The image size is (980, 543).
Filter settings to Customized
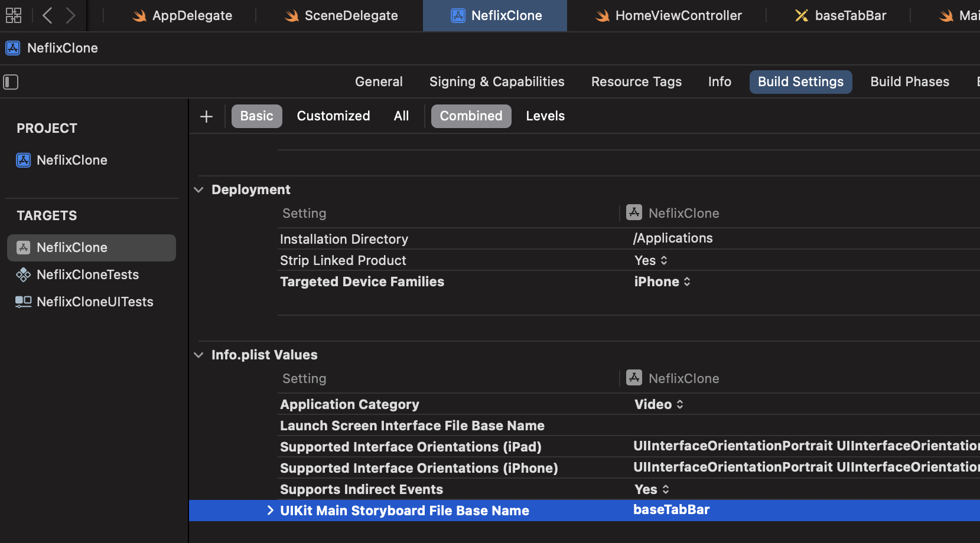point(333,116)
